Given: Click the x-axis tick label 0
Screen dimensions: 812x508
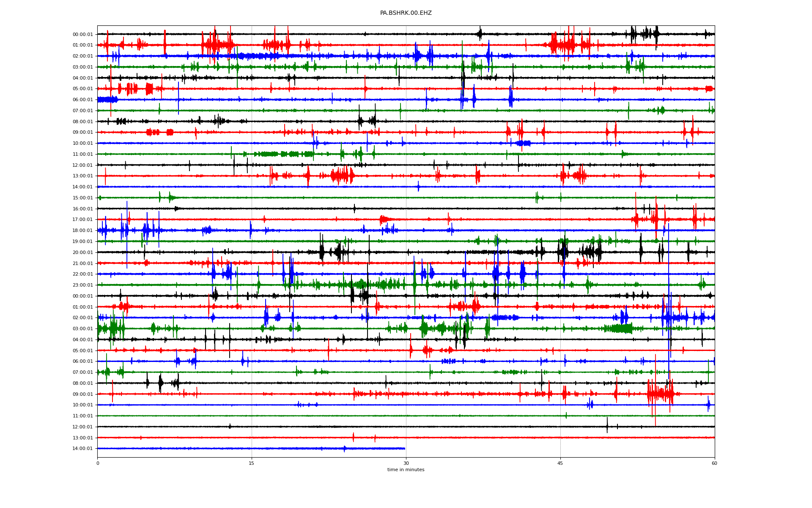Looking at the screenshot, I should click(x=98, y=463).
